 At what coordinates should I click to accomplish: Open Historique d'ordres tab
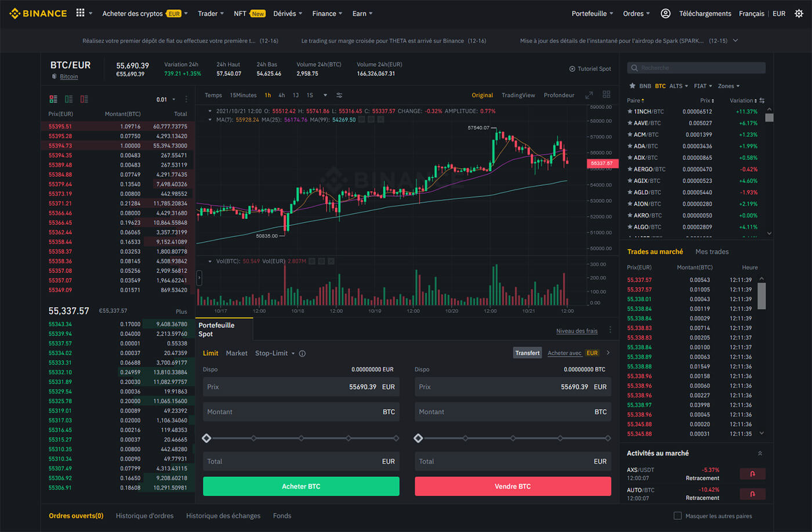(x=144, y=516)
